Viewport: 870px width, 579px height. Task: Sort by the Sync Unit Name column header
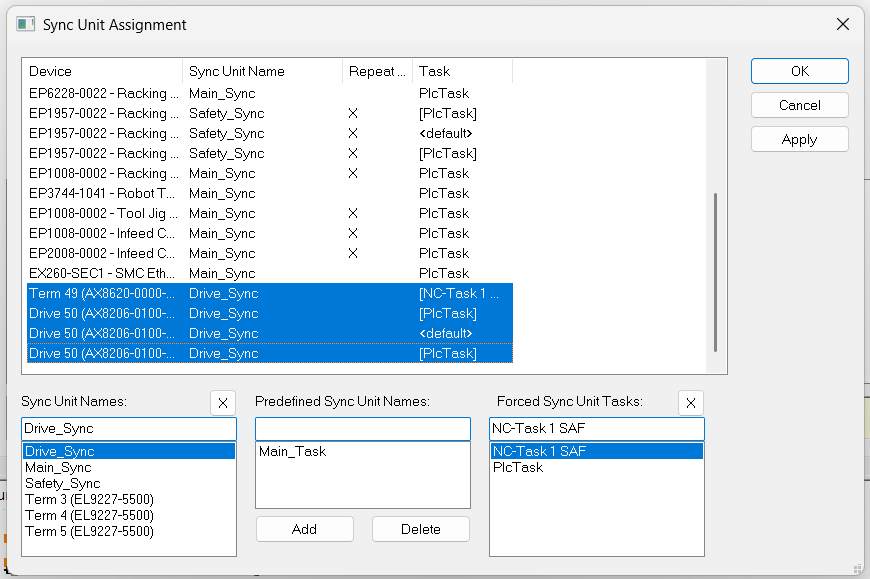[x=262, y=72]
